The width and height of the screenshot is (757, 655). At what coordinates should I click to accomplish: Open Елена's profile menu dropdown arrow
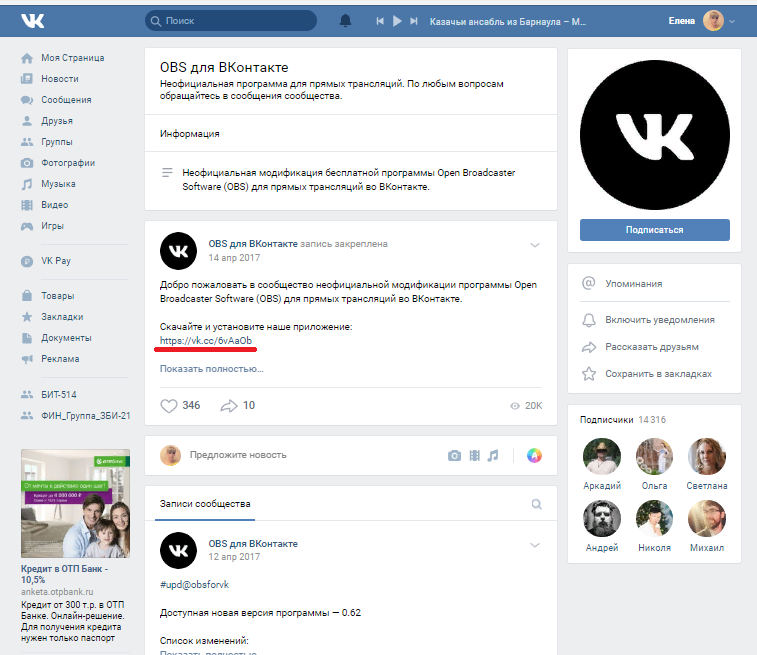click(x=732, y=21)
